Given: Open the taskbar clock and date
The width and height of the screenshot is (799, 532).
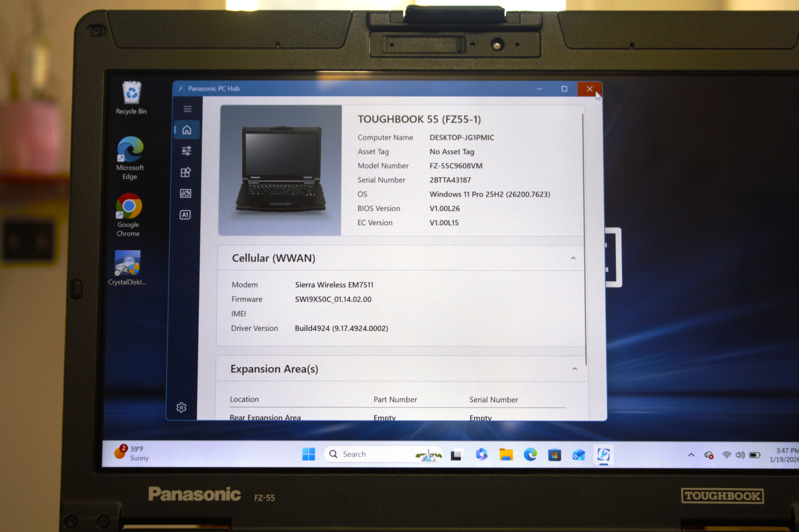Looking at the screenshot, I should [784, 455].
